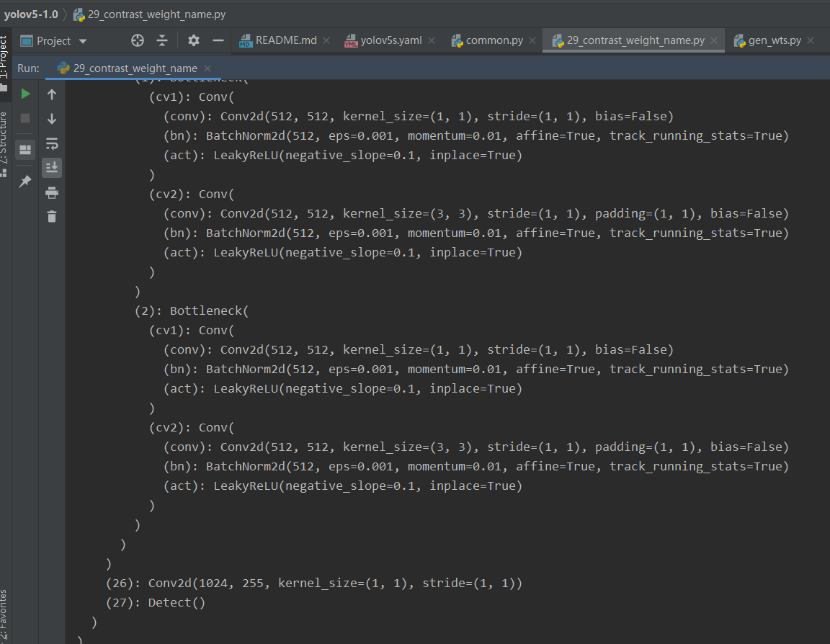Close the 29_contrast_weight_name run tab
Viewport: 830px width, 644px height.
pos(207,68)
